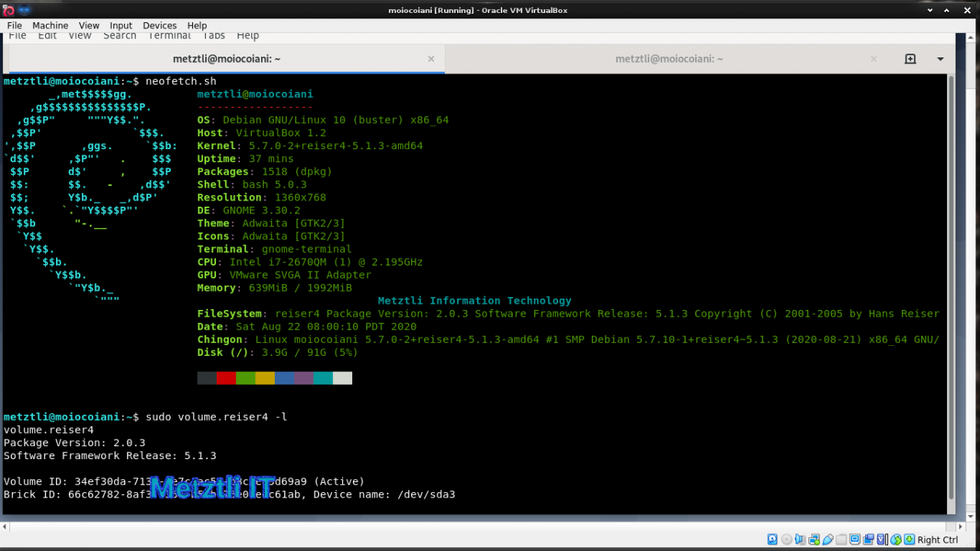Screen dimensions: 980x551
Task: Click the 'GPU: VMware SVGA II Adapter' line
Action: (284, 275)
